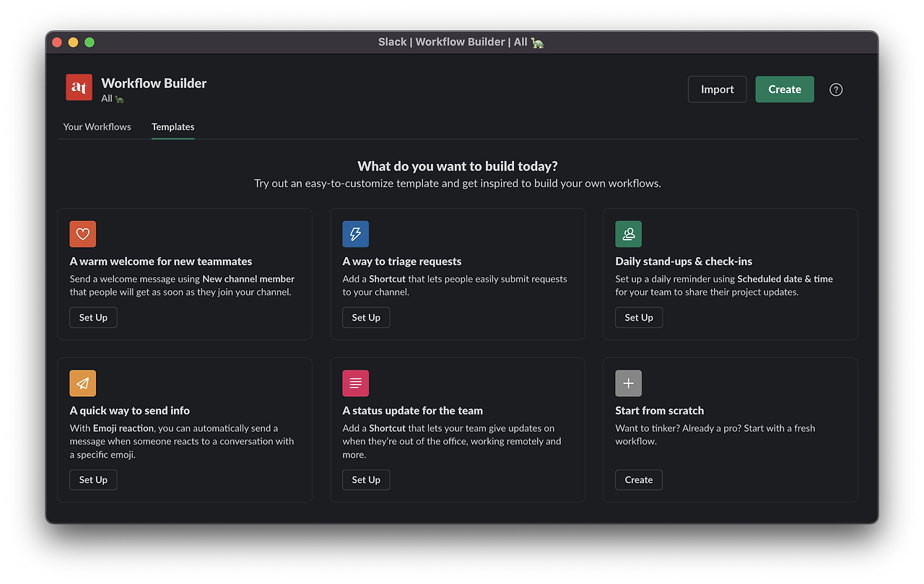This screenshot has width=924, height=584.
Task: Select the Templates tab
Action: pos(173,126)
